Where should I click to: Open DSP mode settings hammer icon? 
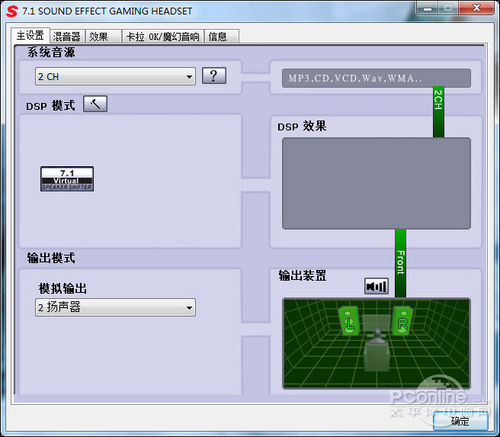pyautogui.click(x=95, y=104)
